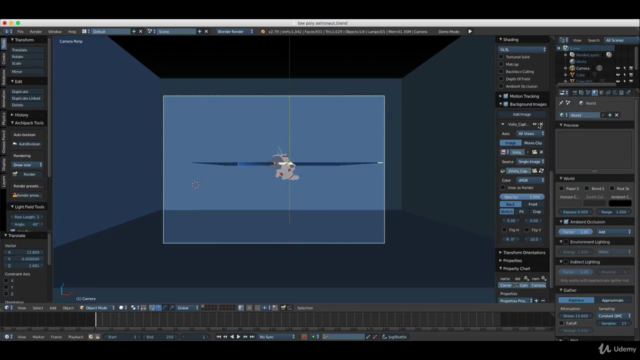Open the File menu
This screenshot has width=640, height=360.
(x=20, y=31)
